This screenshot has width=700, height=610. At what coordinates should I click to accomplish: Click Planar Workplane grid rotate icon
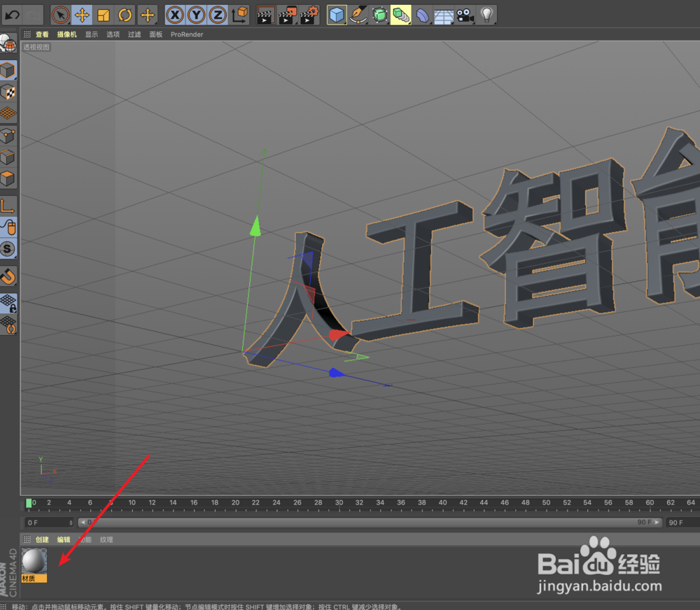tap(8, 325)
